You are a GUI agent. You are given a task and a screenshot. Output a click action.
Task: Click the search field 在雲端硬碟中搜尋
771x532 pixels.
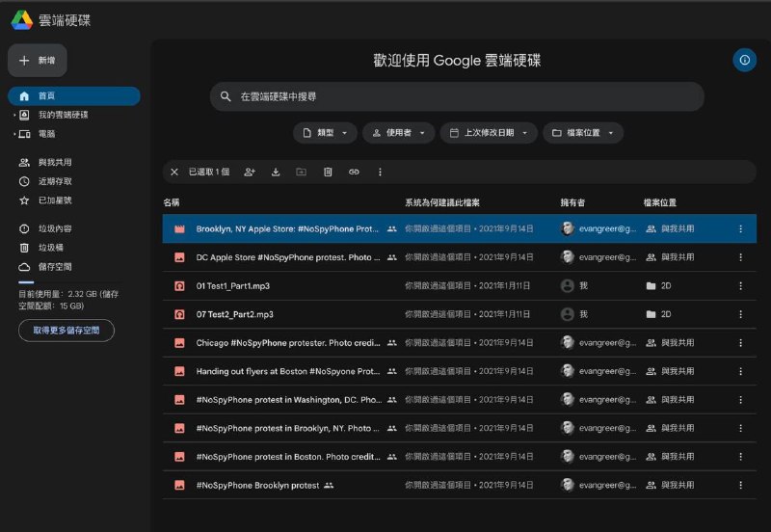[x=457, y=96]
